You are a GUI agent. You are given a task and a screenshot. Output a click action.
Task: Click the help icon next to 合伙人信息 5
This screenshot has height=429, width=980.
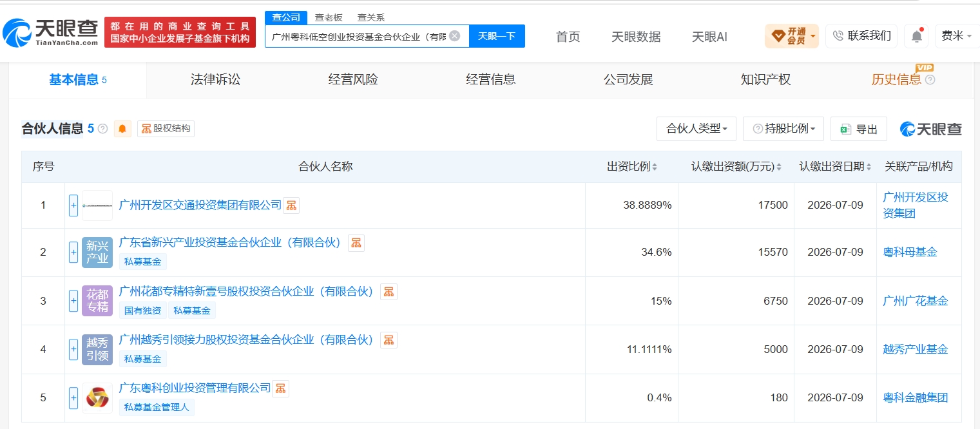tap(102, 129)
